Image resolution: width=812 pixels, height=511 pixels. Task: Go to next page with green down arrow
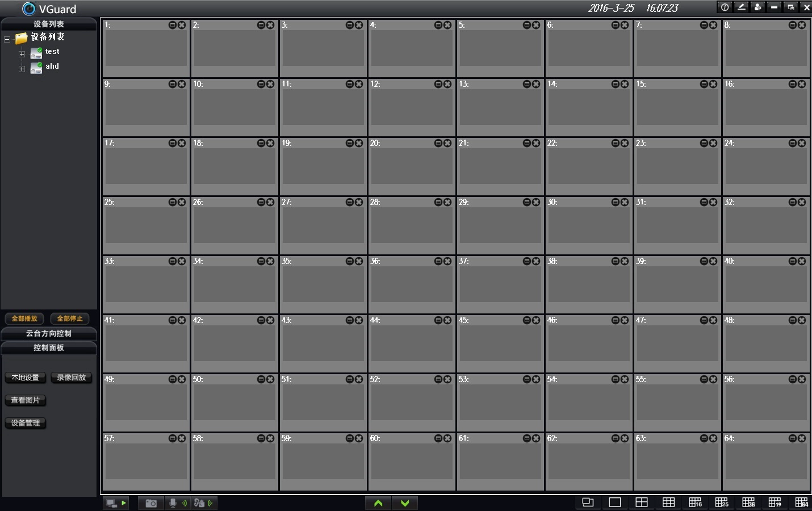click(x=405, y=503)
